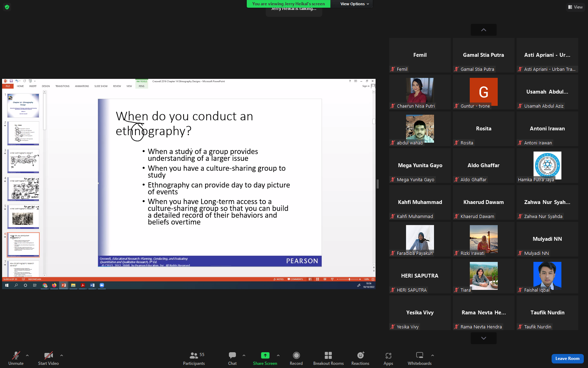Click slide panel vertical scrollbar

pos(44,183)
